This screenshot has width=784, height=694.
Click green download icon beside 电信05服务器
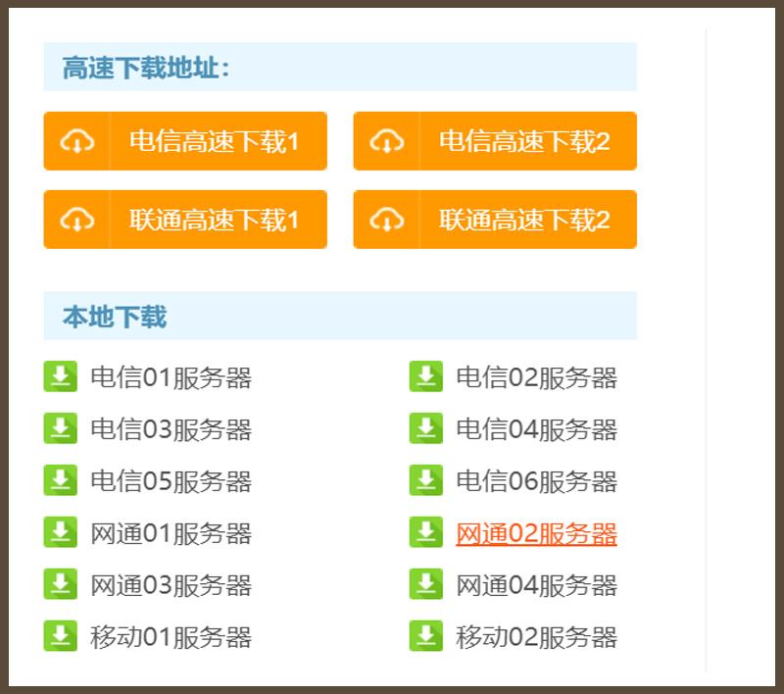point(61,480)
